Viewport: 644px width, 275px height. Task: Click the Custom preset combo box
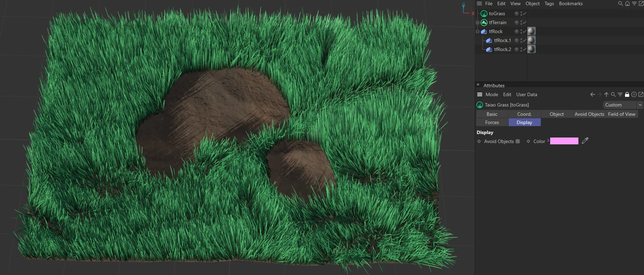(623, 105)
